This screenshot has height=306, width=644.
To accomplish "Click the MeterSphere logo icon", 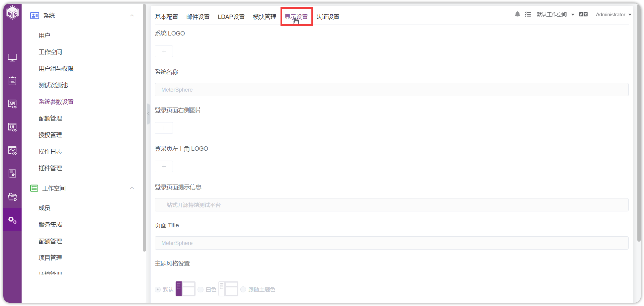I will [x=12, y=13].
